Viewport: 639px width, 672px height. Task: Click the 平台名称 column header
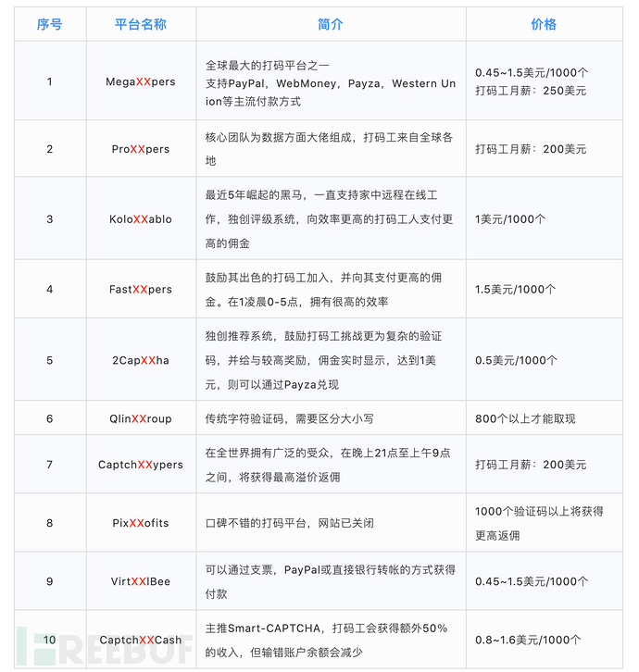point(141,24)
